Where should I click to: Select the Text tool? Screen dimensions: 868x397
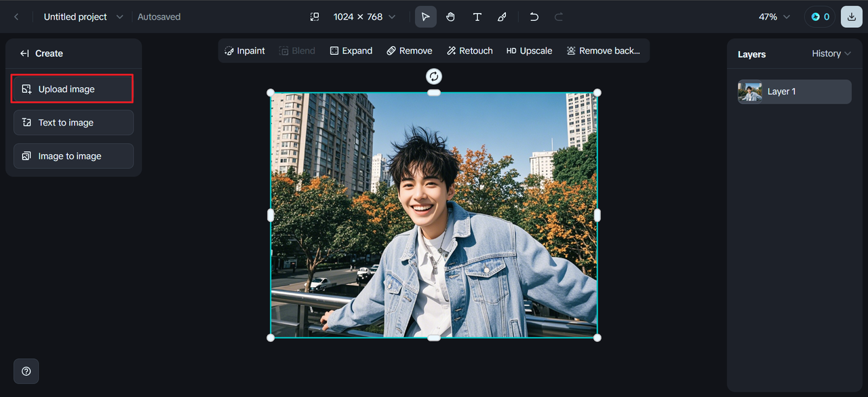(x=477, y=17)
